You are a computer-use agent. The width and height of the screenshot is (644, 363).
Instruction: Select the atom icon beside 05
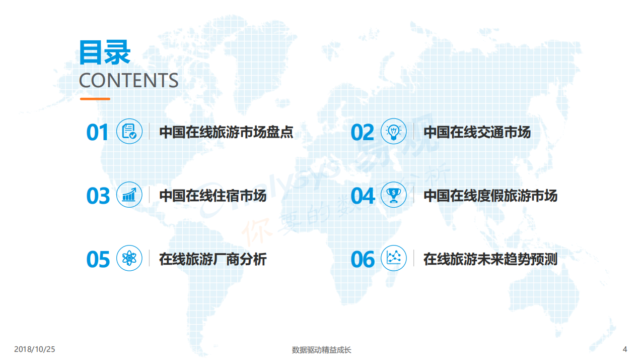tap(129, 258)
